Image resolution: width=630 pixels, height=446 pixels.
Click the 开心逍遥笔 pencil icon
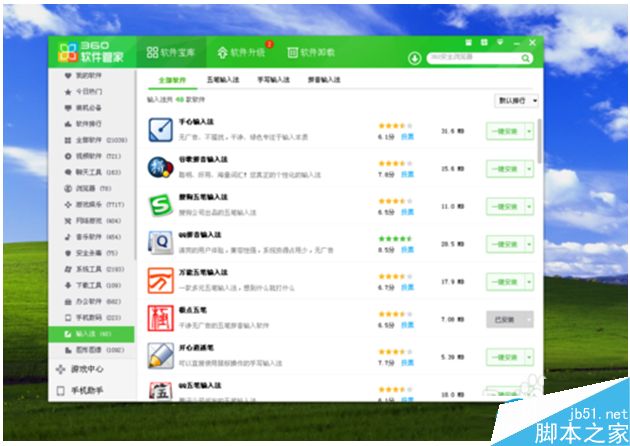pos(160,356)
